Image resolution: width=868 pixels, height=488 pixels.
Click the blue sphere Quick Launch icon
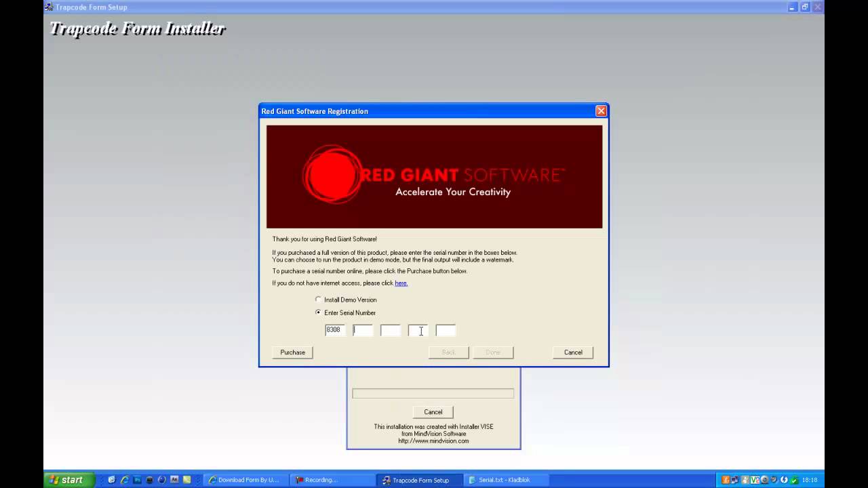click(x=162, y=480)
